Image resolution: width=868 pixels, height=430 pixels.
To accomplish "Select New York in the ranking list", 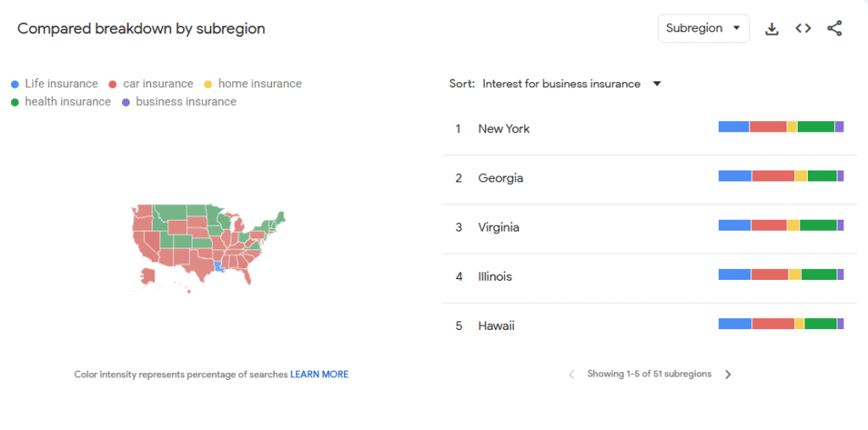I will [x=504, y=129].
